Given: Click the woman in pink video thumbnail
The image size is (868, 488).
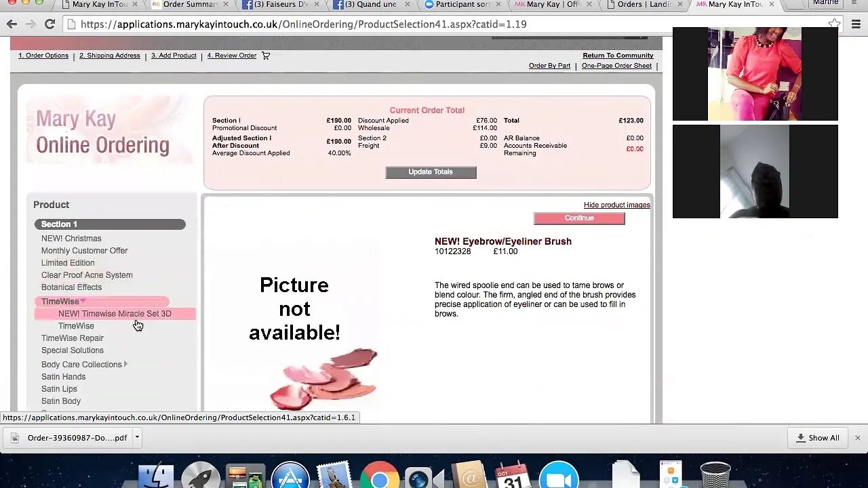Looking at the screenshot, I should coord(755,74).
